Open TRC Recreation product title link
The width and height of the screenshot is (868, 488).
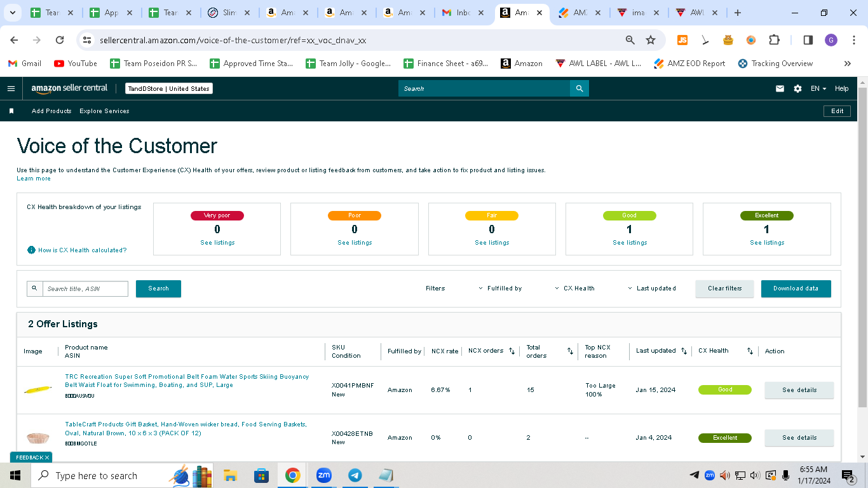click(x=187, y=381)
